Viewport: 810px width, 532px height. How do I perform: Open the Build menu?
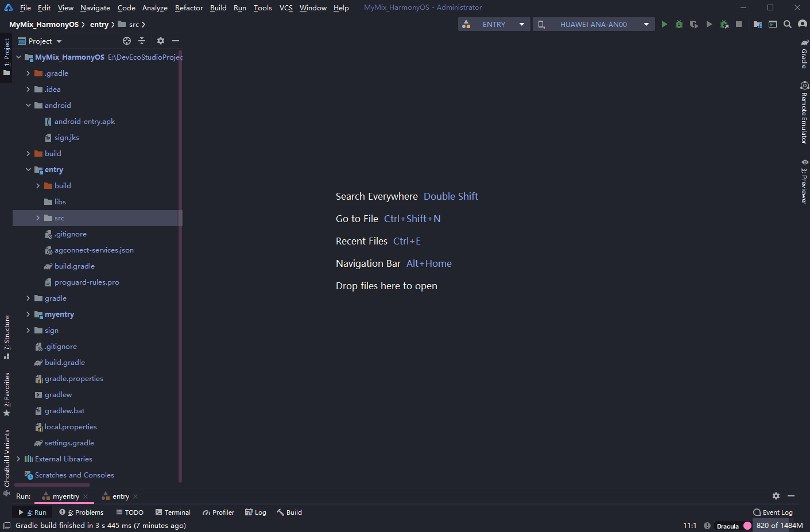tap(218, 7)
